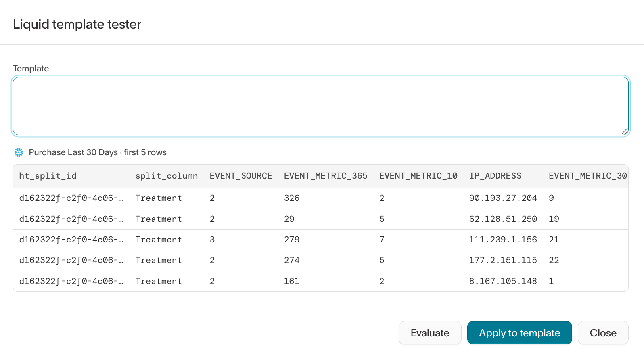Viewport: 644px width, 359px height.
Task: Click split id in the 177.2.151.115 row
Action: [71, 260]
